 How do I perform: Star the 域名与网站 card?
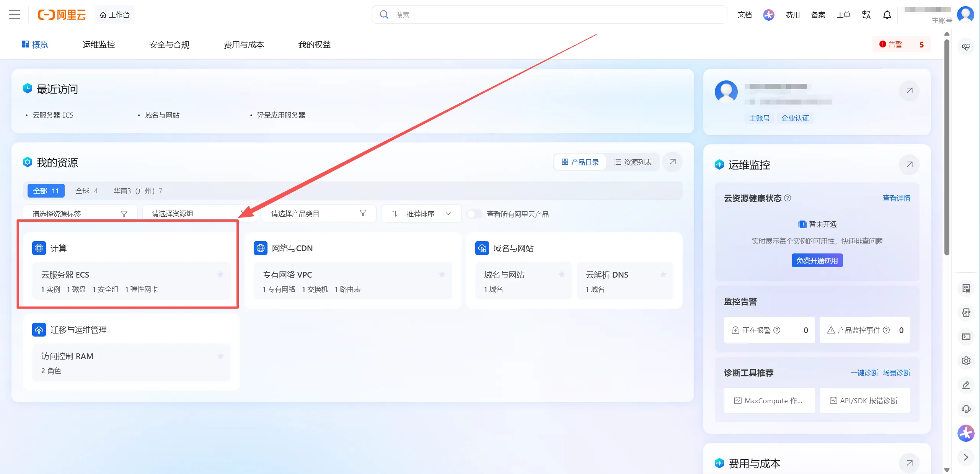click(562, 275)
